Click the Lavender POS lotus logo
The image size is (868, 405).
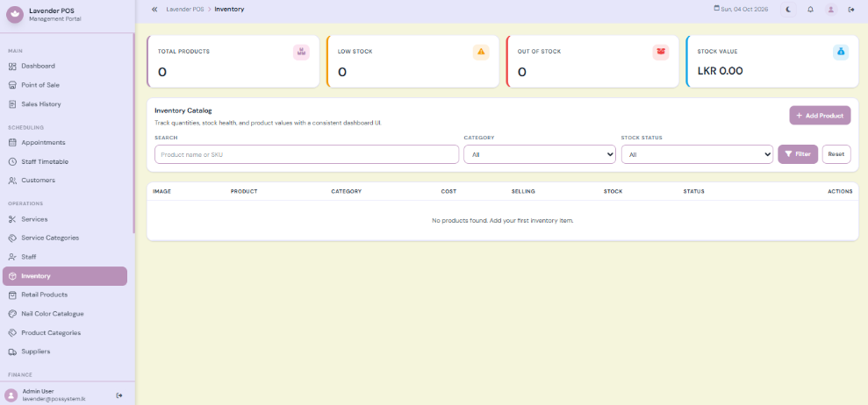pos(14,15)
